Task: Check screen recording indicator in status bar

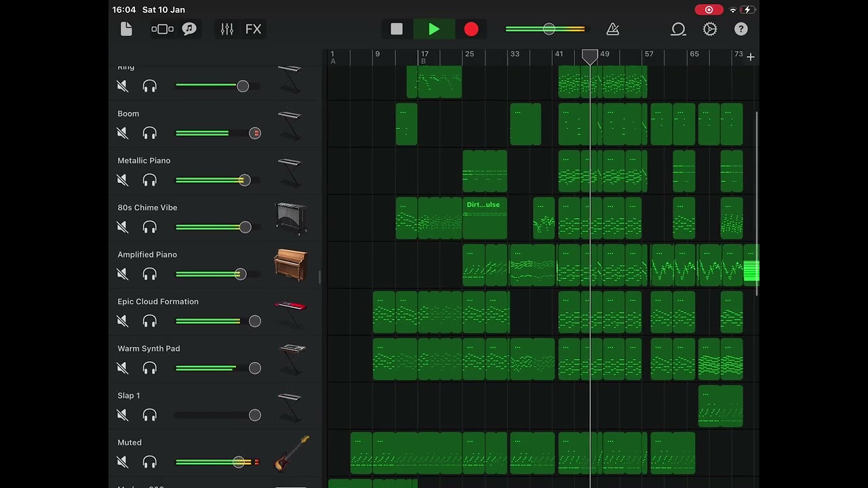Action: [709, 9]
